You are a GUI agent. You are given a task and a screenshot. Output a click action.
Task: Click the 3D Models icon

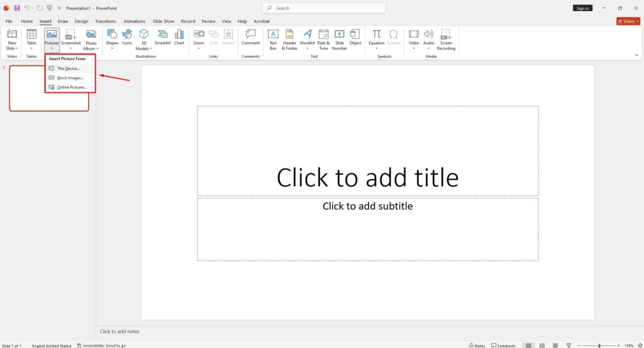[144, 35]
